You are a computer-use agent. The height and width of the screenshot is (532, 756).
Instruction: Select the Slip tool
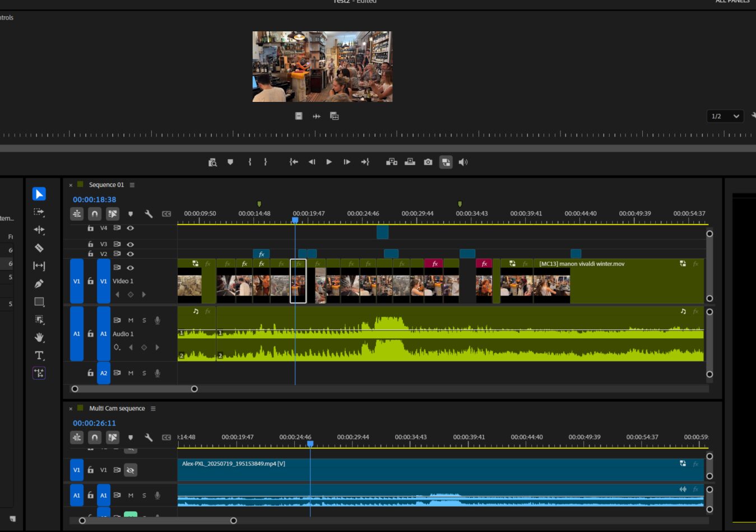[x=39, y=265]
